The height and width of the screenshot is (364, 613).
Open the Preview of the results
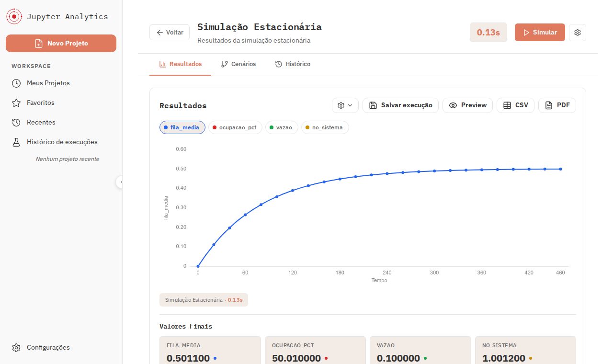click(x=467, y=105)
